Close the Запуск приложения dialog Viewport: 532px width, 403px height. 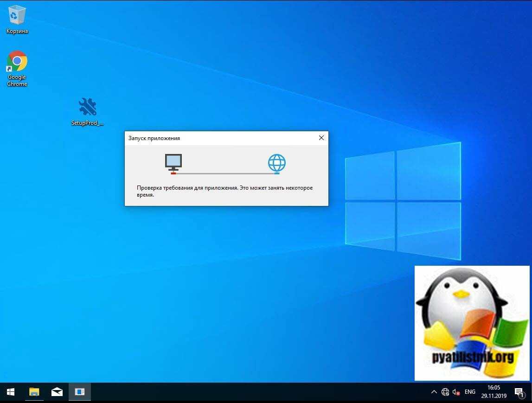click(321, 138)
